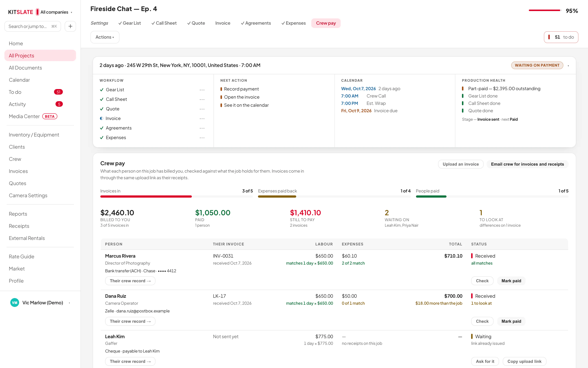
Task: Click the WAITING ON PAYMENT status badge
Action: pyautogui.click(x=537, y=65)
